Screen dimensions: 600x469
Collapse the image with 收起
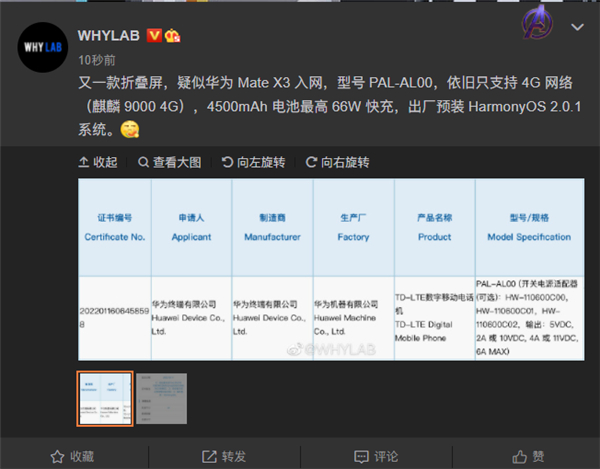point(98,162)
